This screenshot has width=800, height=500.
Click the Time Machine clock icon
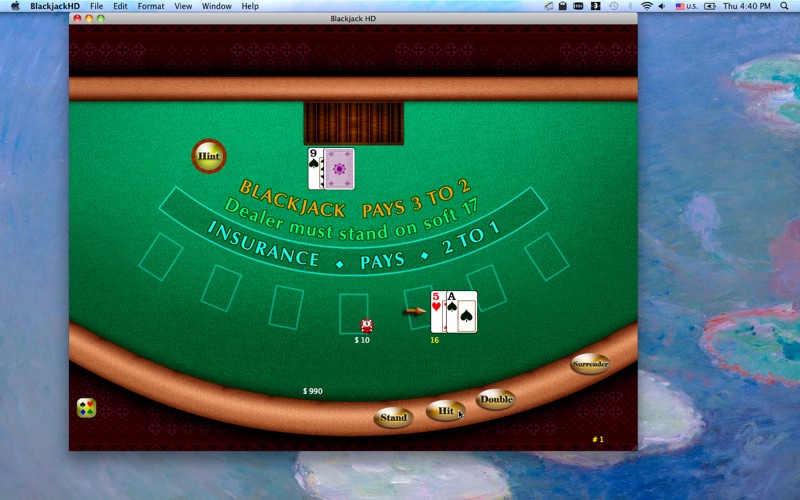pos(614,6)
